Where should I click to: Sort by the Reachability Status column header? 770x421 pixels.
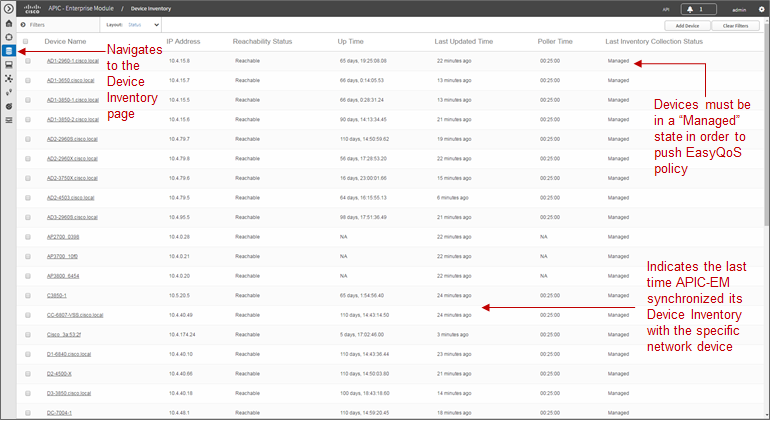[x=262, y=41]
